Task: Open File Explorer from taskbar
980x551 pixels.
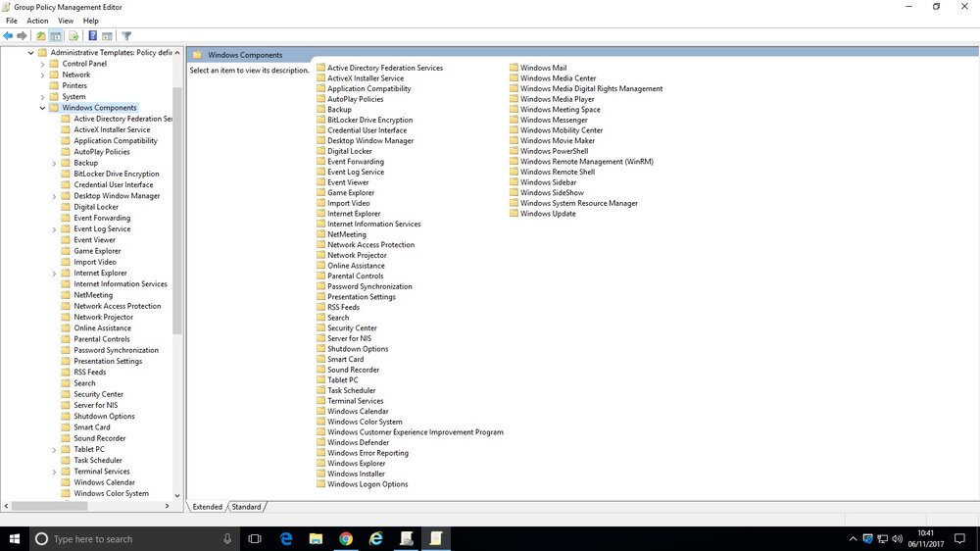Action: pyautogui.click(x=316, y=538)
